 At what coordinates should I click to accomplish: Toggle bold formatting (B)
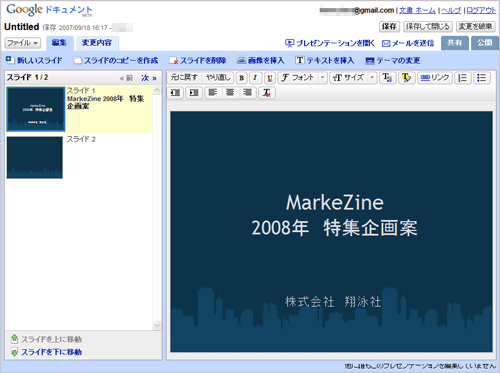click(241, 78)
